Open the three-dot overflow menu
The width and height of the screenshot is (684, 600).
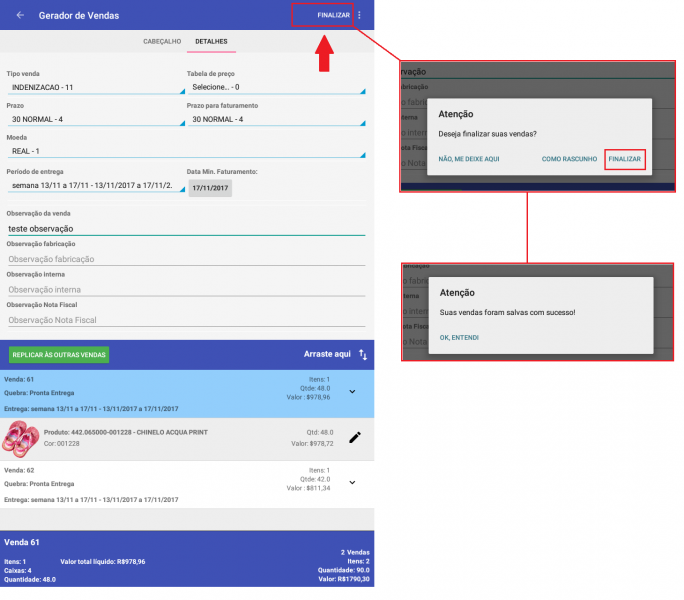click(x=359, y=15)
